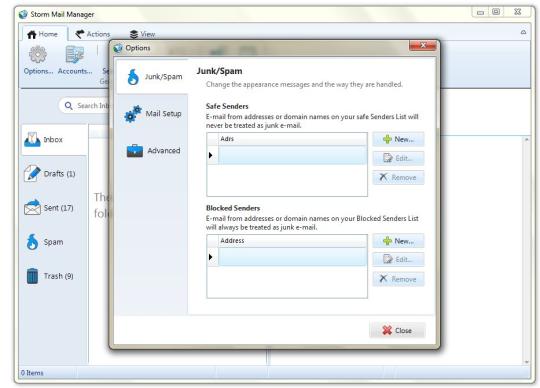
Task: Maximize the Storm Mail Manager window
Action: pos(496,12)
